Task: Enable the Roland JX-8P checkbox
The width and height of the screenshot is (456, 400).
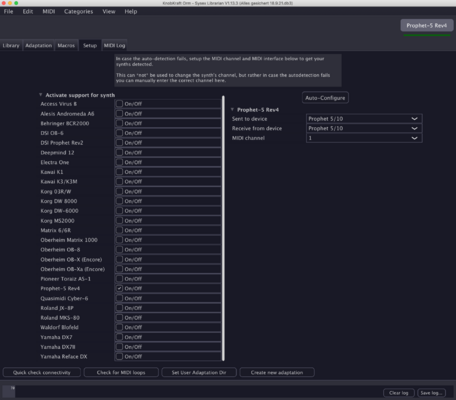Action: coord(119,308)
